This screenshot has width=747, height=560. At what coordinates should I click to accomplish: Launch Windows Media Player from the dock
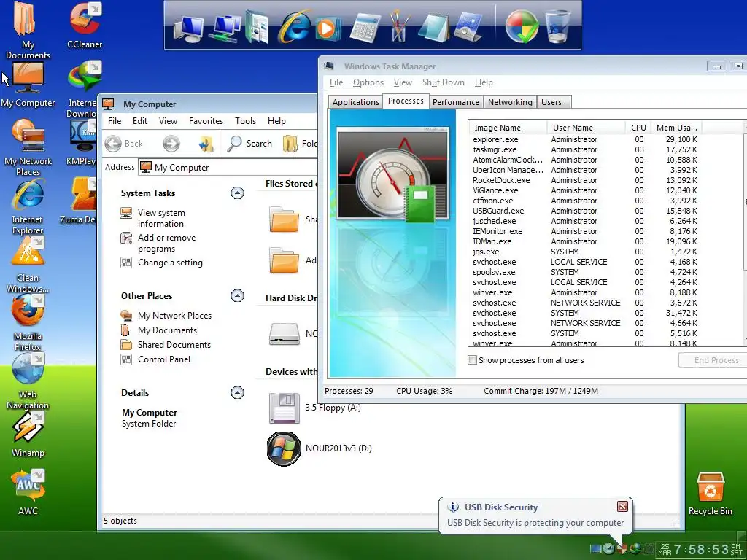click(x=328, y=28)
